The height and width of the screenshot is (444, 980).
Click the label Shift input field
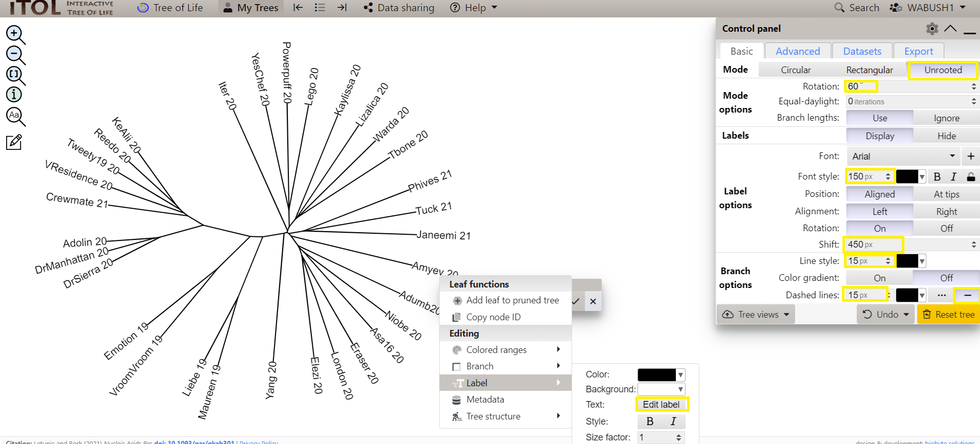click(873, 245)
